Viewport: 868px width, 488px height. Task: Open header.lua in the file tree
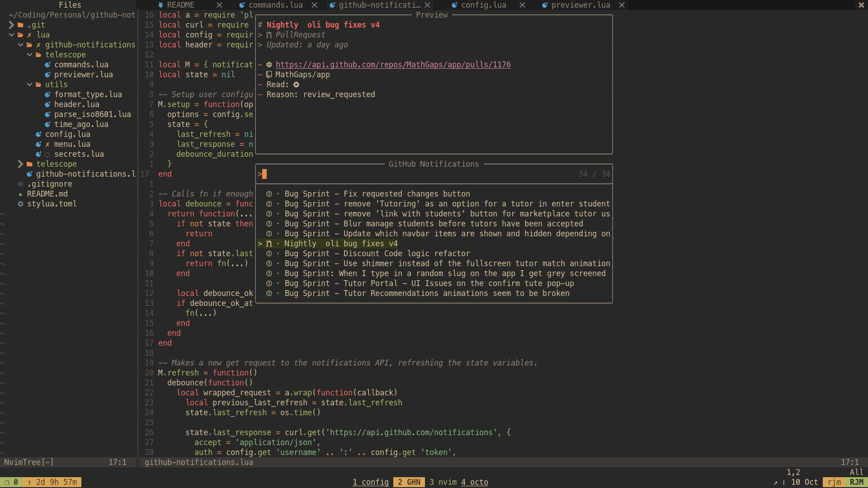click(76, 104)
